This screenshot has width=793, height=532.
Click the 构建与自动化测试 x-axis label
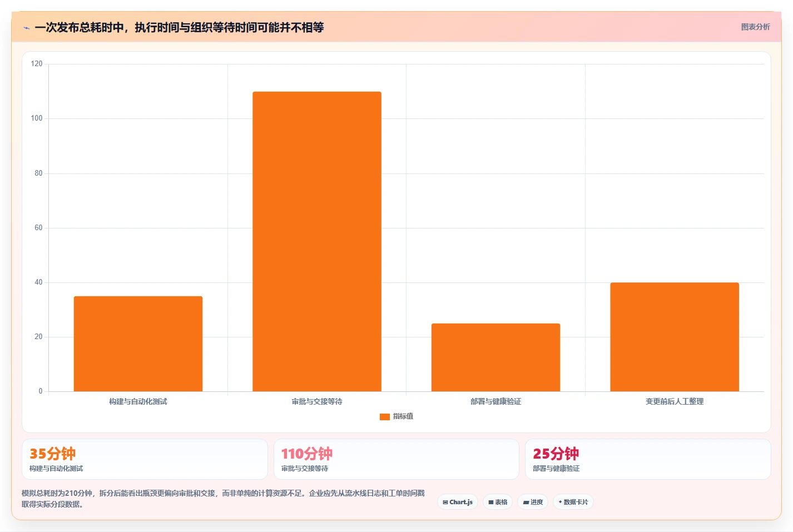[x=138, y=401]
